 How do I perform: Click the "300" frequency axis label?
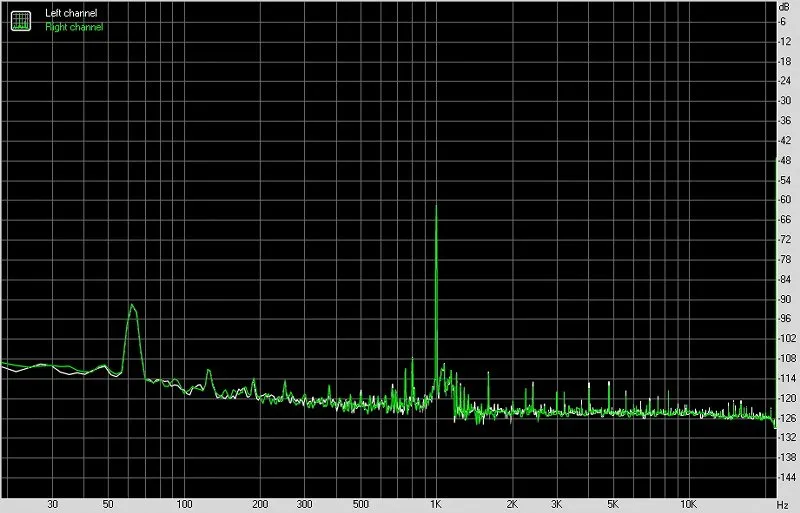click(x=304, y=504)
